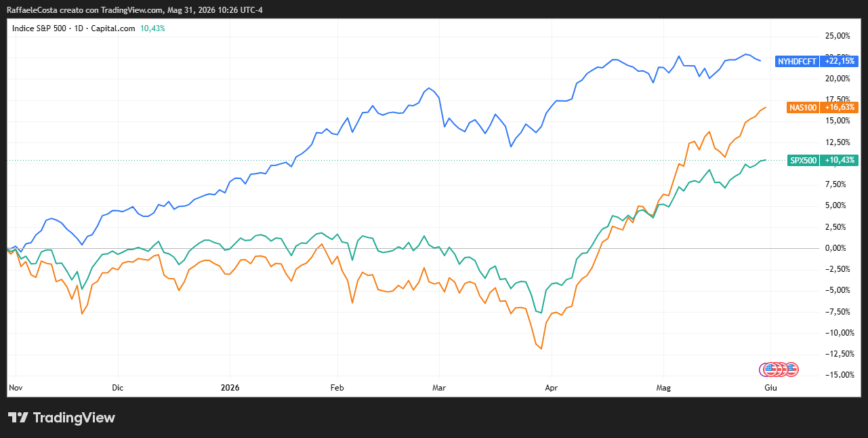Click the 20,00% axis label
868x438 pixels.
(x=838, y=79)
